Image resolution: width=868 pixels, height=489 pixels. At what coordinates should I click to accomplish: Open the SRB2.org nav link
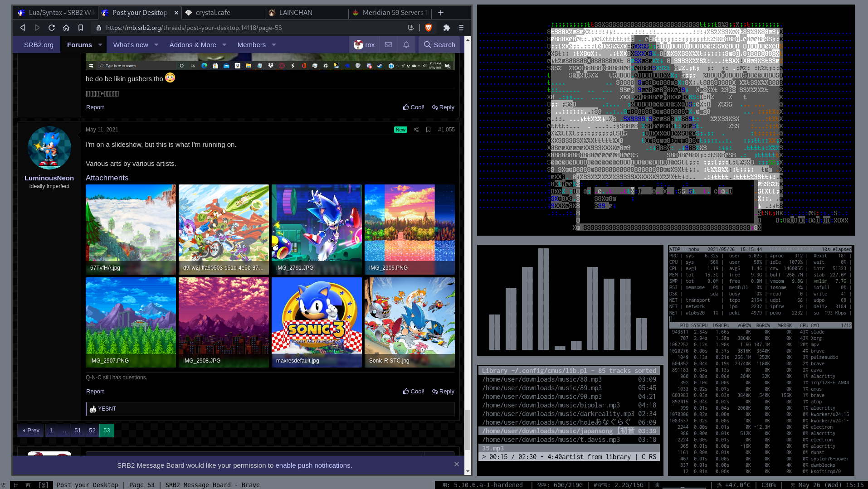coord(39,44)
